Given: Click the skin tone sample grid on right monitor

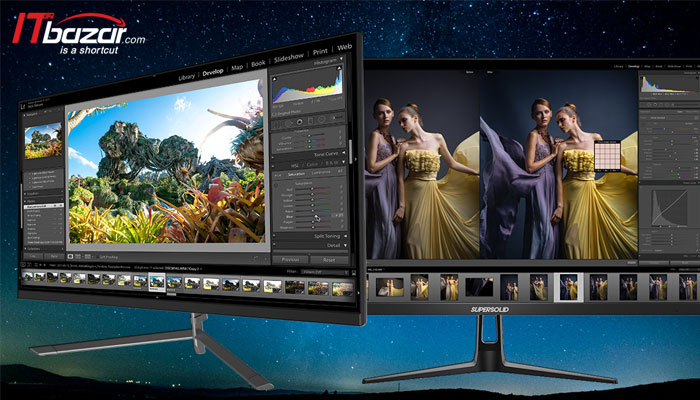Looking at the screenshot, I should click(x=607, y=156).
